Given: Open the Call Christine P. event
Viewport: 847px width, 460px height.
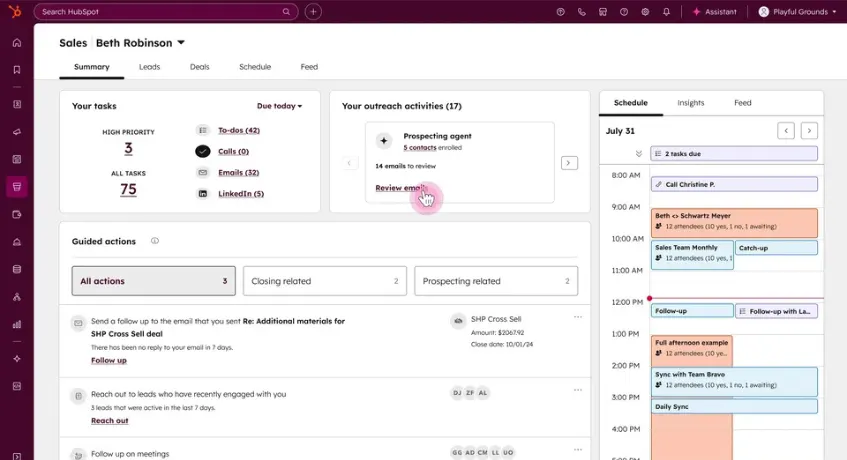Looking at the screenshot, I should 734,184.
